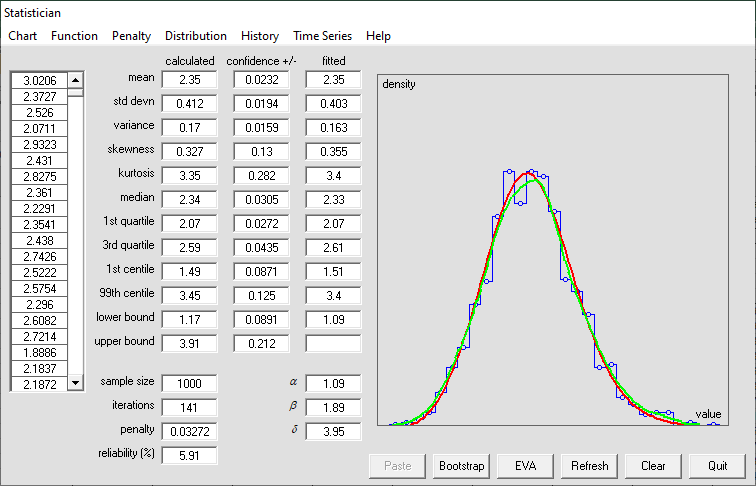This screenshot has height=486, width=756.
Task: Click the Bootstrap button
Action: pos(461,466)
